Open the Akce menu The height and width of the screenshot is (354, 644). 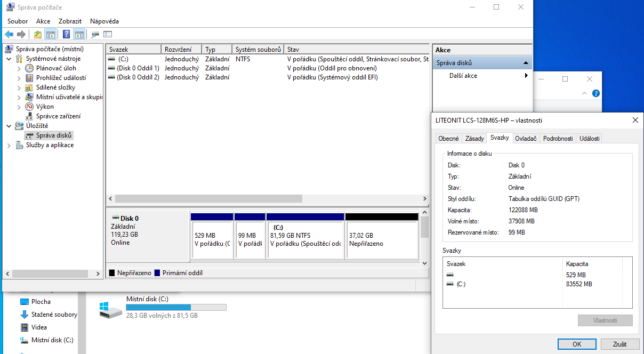[43, 21]
